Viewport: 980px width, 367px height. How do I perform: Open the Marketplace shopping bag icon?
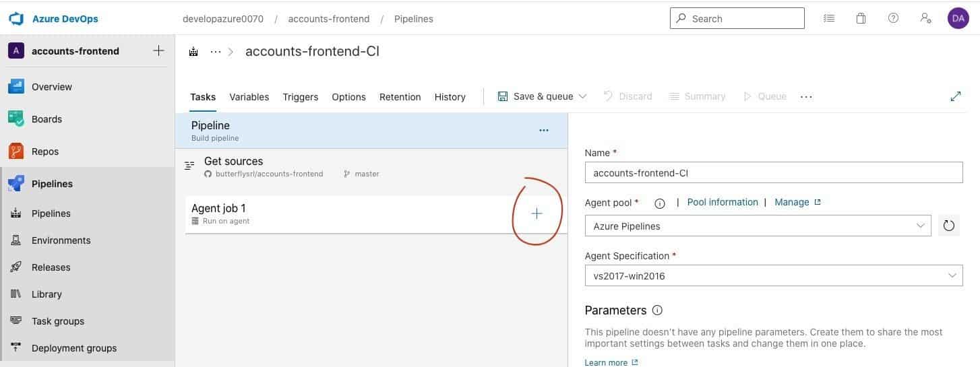click(x=861, y=18)
